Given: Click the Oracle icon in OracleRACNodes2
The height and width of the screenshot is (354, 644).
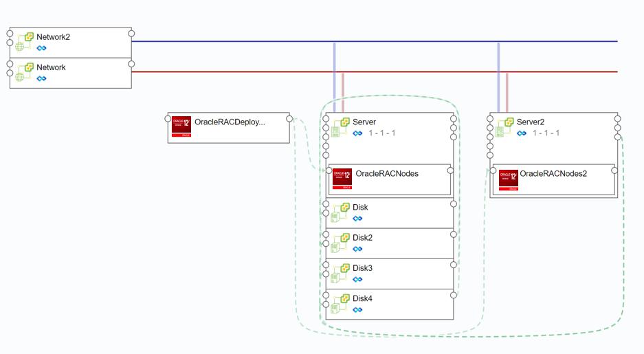Looking at the screenshot, I should 508,179.
